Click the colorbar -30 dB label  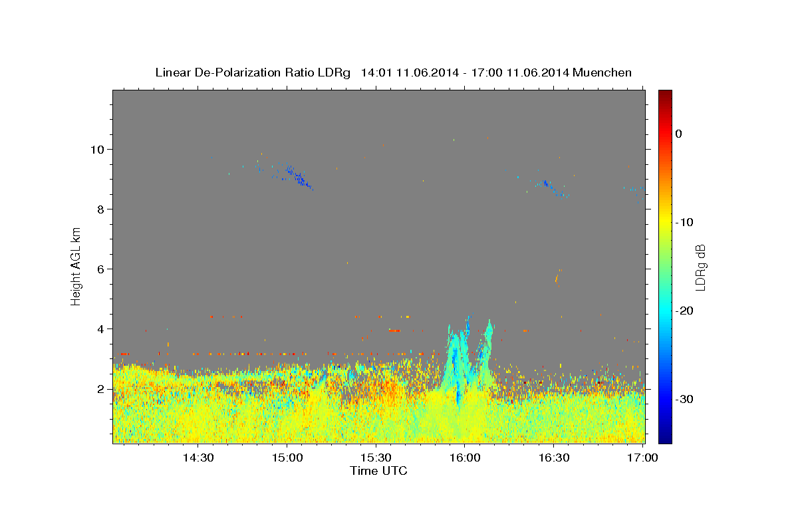[x=684, y=399]
